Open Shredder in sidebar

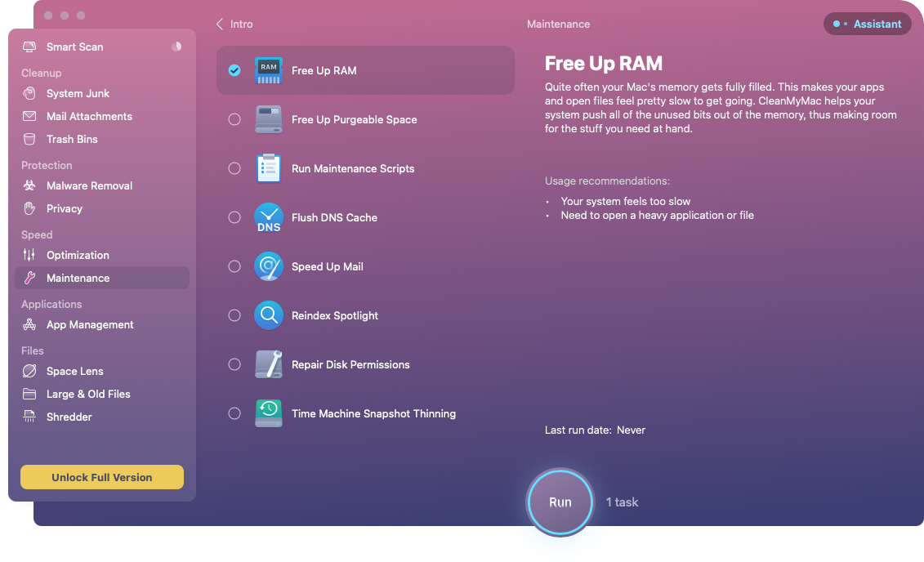[x=102, y=417]
